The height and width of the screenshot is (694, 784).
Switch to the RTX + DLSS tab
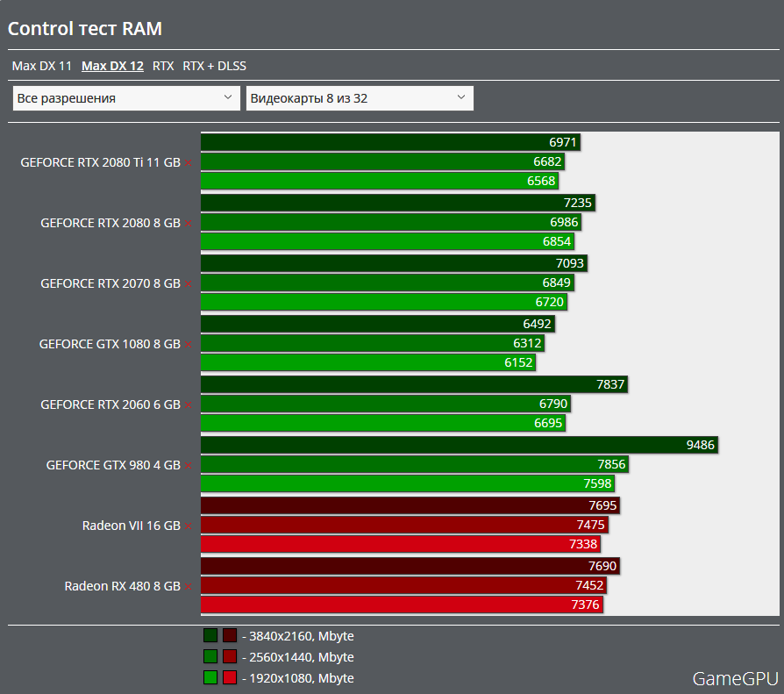coord(215,66)
